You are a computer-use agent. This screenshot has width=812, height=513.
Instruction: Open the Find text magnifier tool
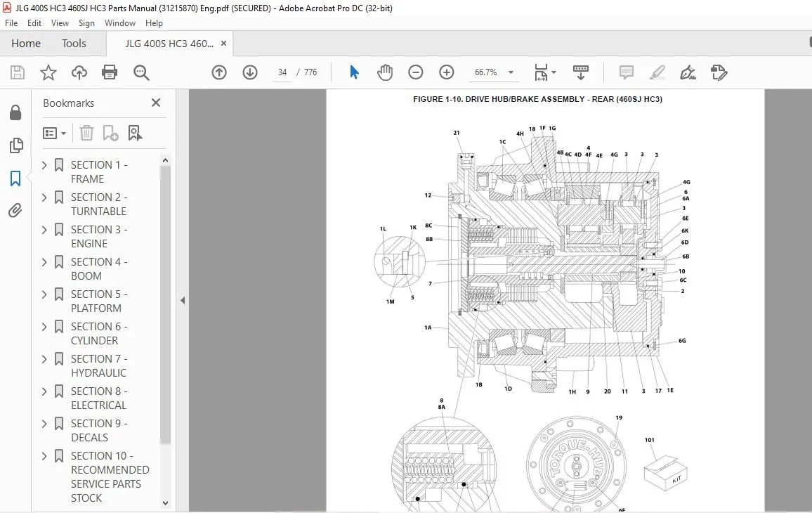(141, 72)
